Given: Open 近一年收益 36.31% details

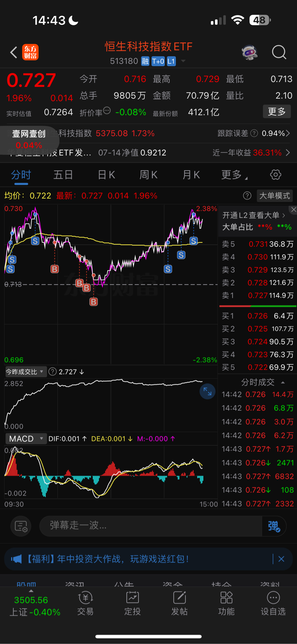Looking at the screenshot, I should [251, 153].
